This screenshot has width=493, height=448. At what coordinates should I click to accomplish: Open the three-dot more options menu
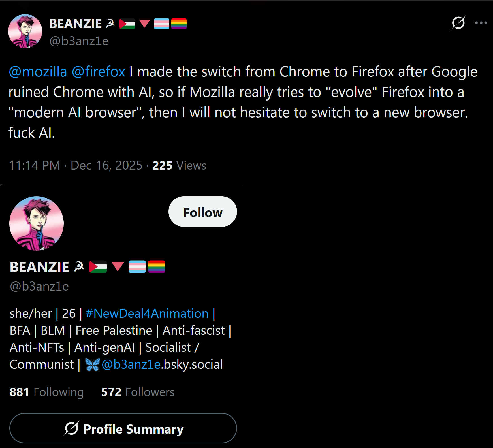tap(481, 23)
